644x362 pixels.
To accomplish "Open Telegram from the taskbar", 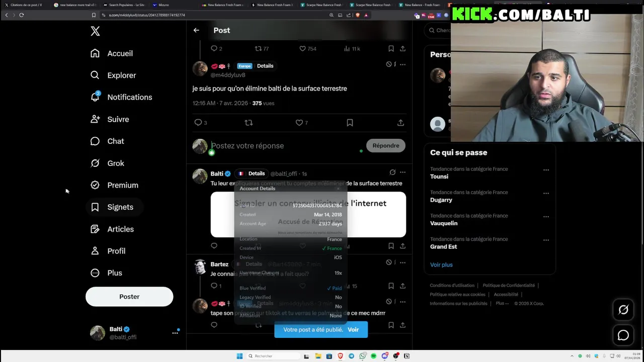I will [x=351, y=356].
